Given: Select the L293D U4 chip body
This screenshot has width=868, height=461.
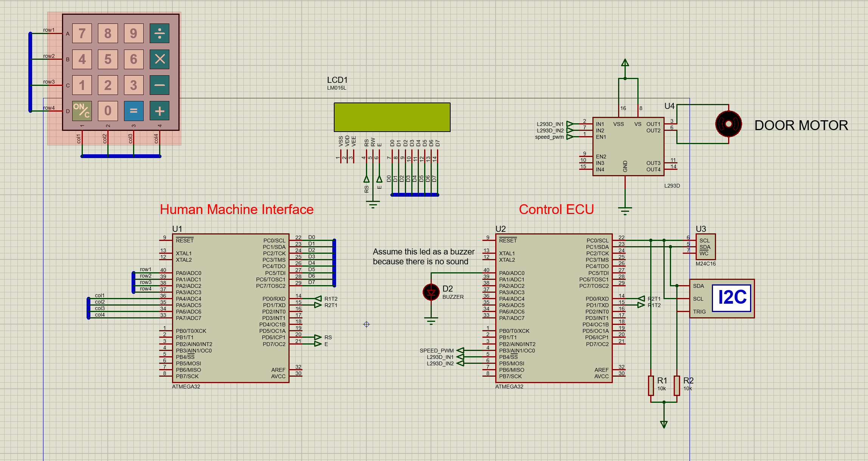Looking at the screenshot, I should (628, 147).
